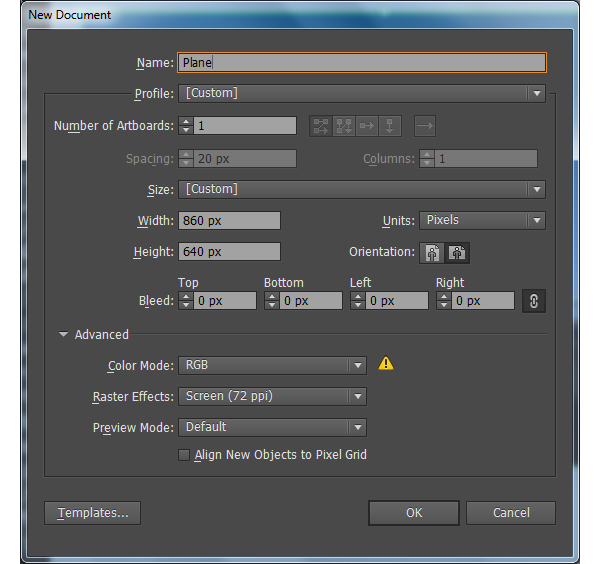Click the Right bleed value field
The height and width of the screenshot is (564, 600).
click(x=483, y=301)
